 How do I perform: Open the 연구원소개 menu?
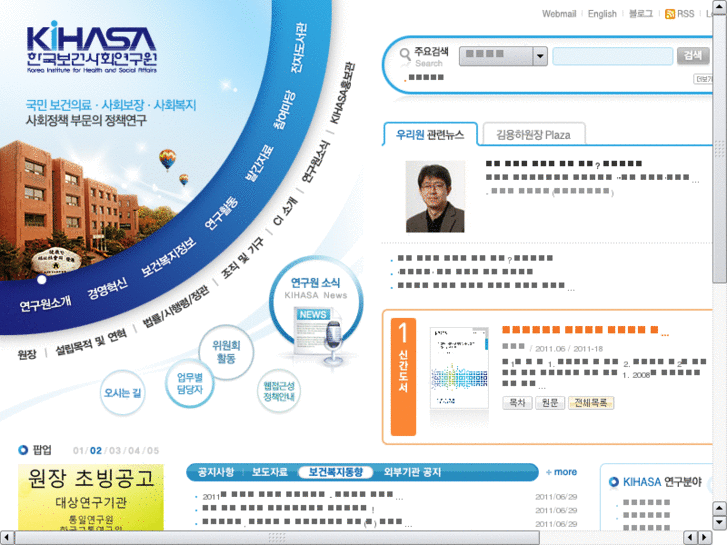45,303
